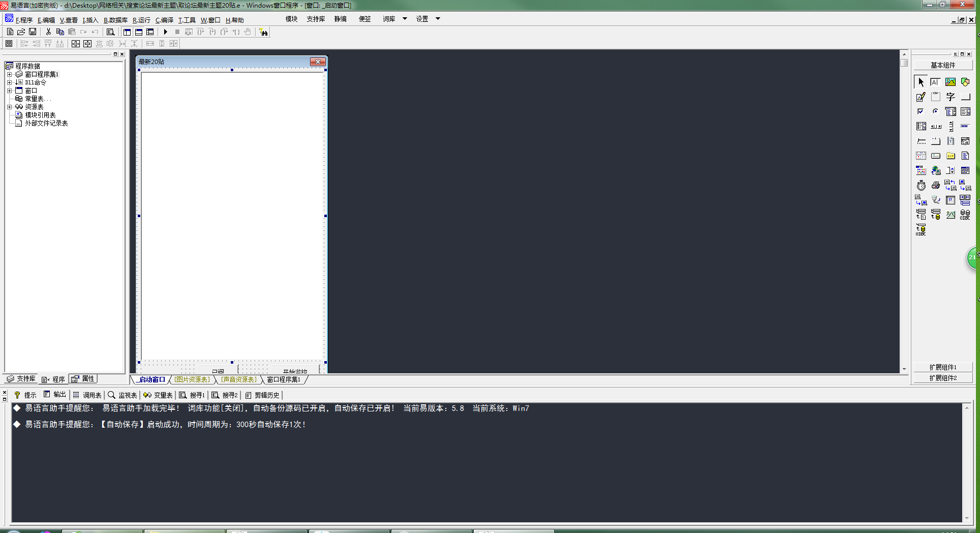Click the Find binoculars icon in toolbar
980x533 pixels.
click(x=263, y=32)
